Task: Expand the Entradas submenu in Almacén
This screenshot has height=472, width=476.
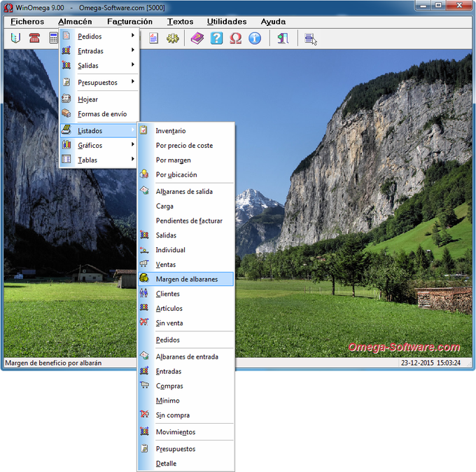Action: (133, 50)
